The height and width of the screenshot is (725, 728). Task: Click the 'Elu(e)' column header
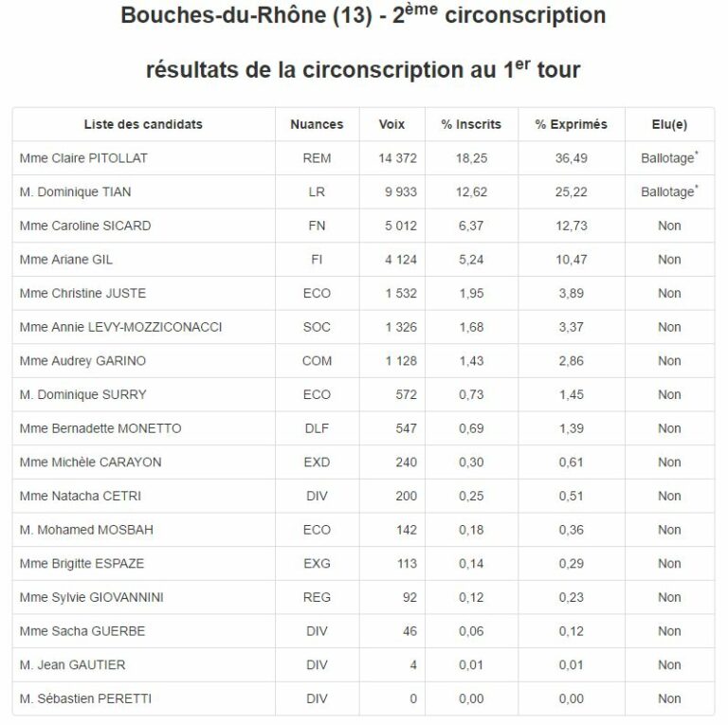669,124
